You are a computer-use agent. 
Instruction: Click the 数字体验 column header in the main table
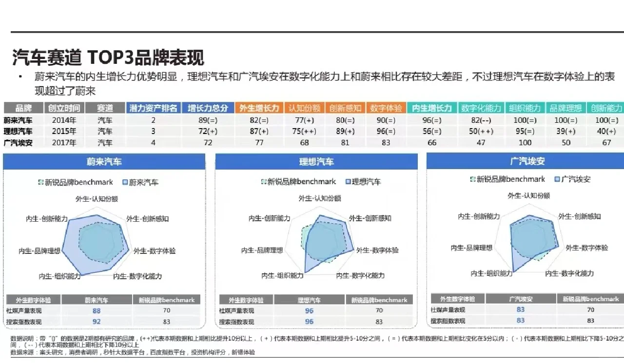tap(386, 108)
